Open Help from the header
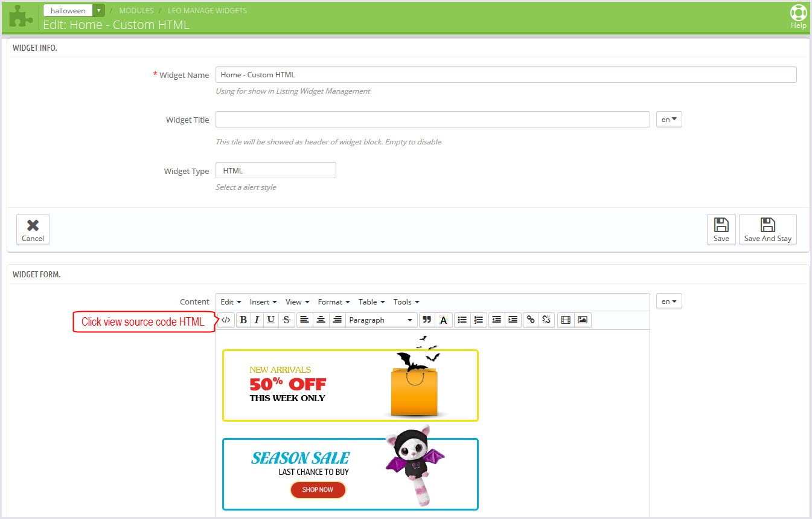812x519 pixels. coord(798,17)
